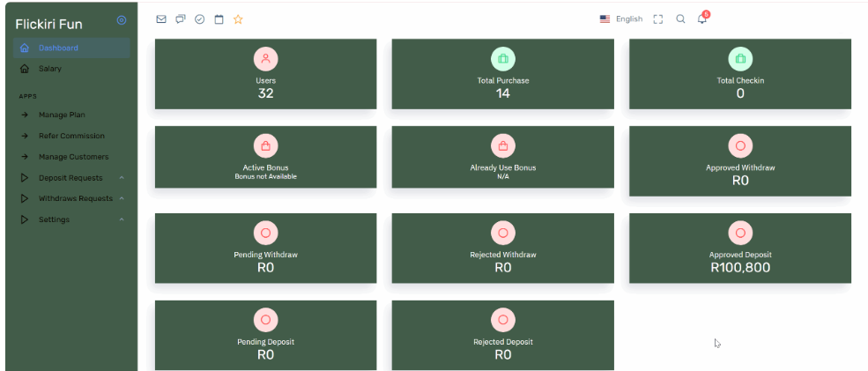
Task: Go to the Salary sidebar item
Action: click(x=50, y=69)
